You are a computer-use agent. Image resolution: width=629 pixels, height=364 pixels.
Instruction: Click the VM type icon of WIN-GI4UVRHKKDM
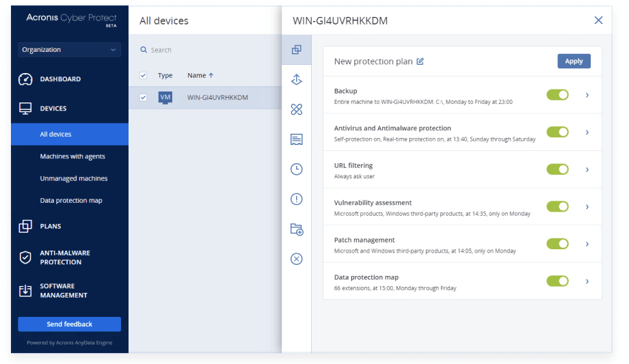pyautogui.click(x=165, y=98)
